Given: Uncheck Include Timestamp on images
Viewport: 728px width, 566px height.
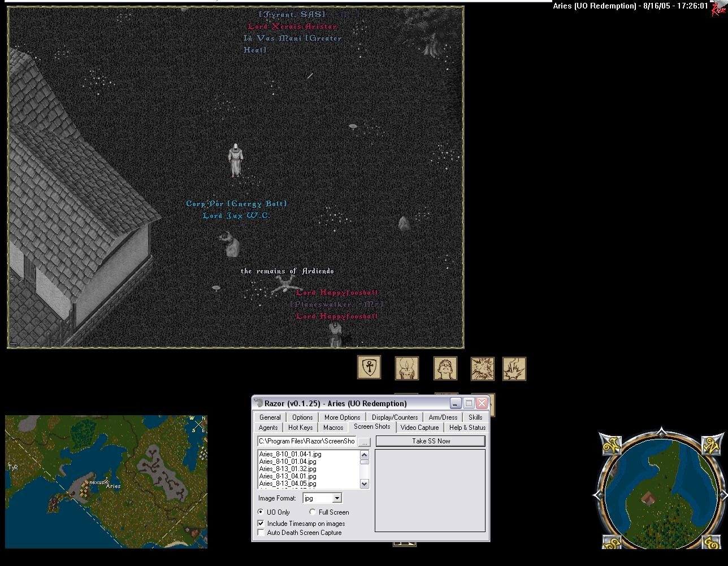Looking at the screenshot, I should pyautogui.click(x=261, y=524).
